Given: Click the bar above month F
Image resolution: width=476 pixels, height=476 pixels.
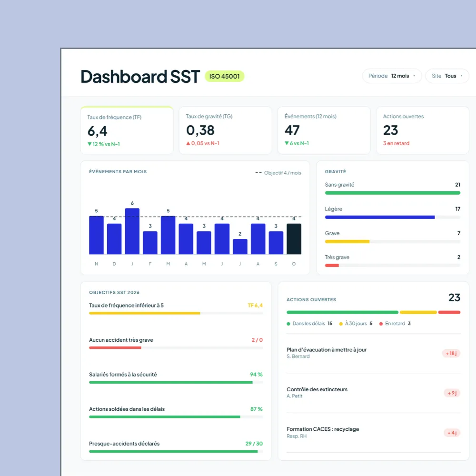Looking at the screenshot, I should [x=150, y=243].
